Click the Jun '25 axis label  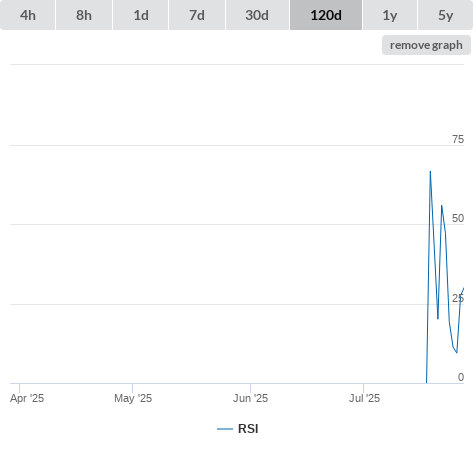click(x=250, y=398)
